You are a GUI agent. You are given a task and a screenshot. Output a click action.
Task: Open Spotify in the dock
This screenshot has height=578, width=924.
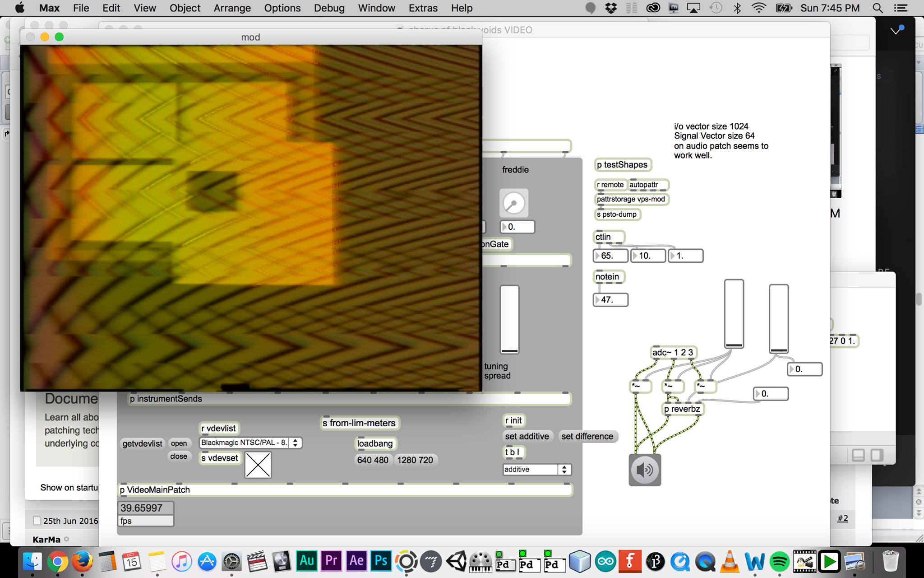(x=779, y=562)
